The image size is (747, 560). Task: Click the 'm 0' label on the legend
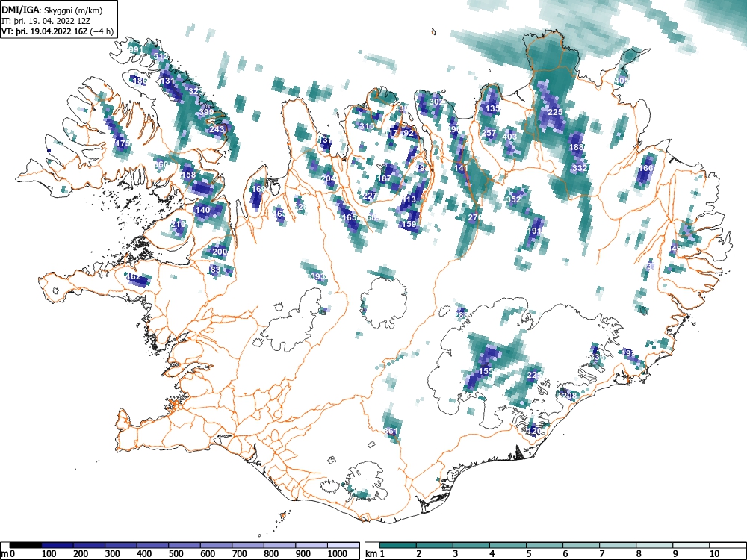coord(6,553)
